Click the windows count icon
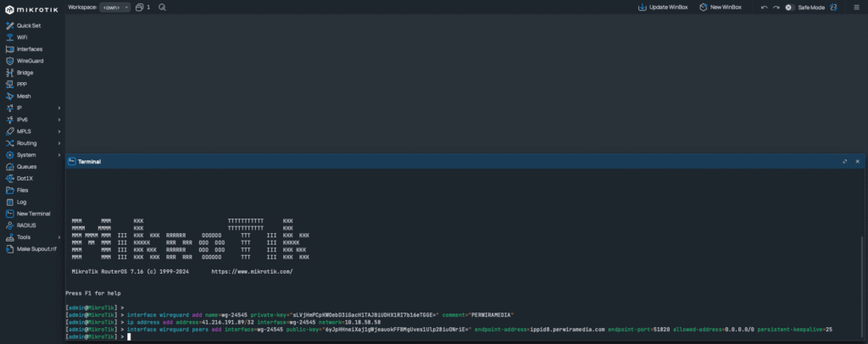Viewport: 868px width, 344px height. (140, 7)
